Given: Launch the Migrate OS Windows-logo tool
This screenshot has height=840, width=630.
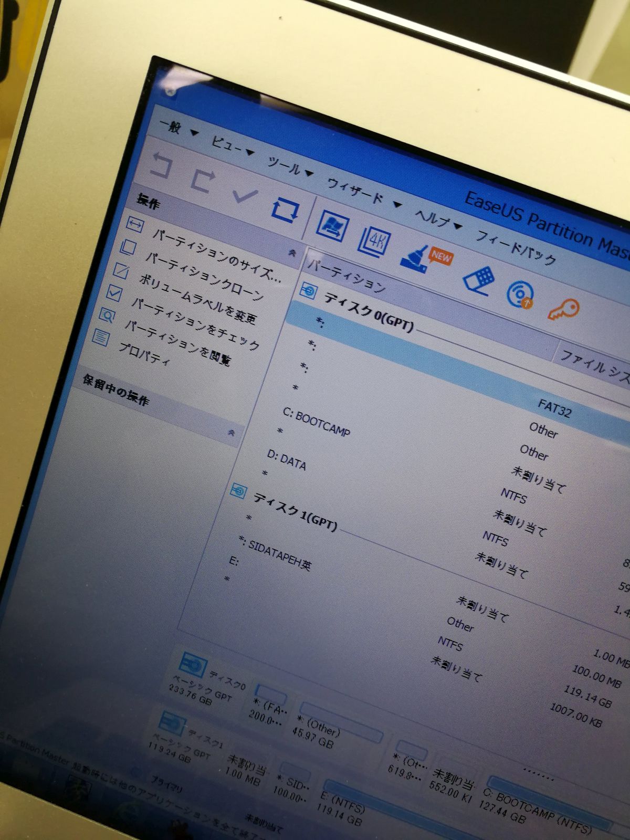Looking at the screenshot, I should click(332, 226).
